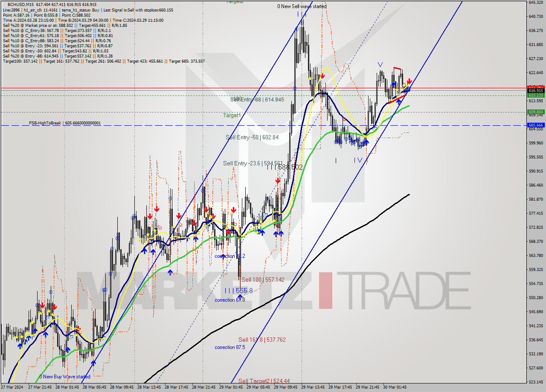Click the 631.685 value on price axis
The width and height of the screenshot is (546, 392).
tap(535, 44)
